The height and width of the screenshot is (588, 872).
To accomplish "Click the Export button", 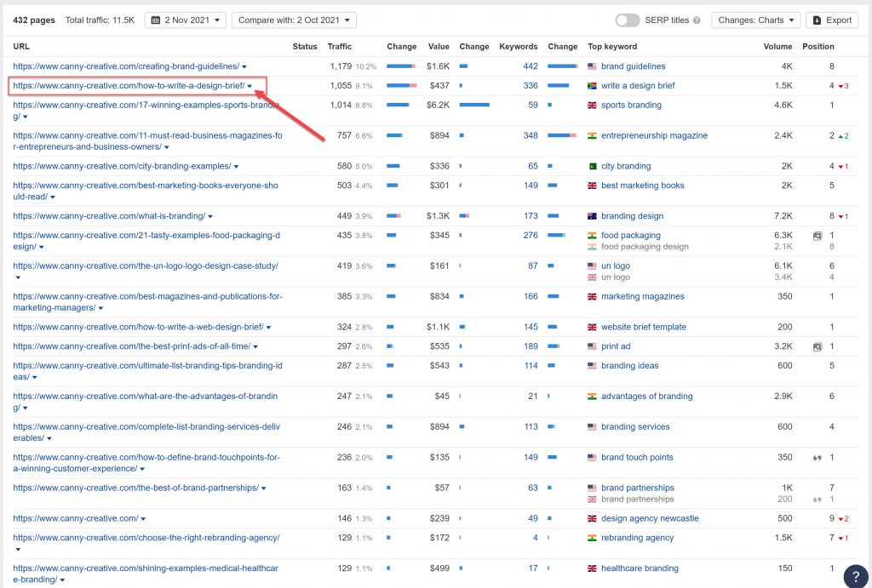I will pyautogui.click(x=832, y=20).
